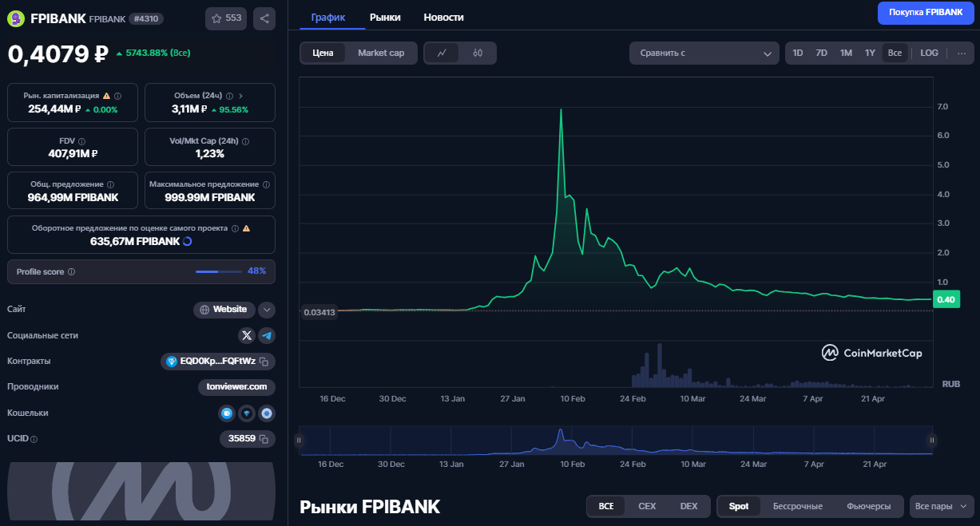Set chart range to 1Y

[x=870, y=53]
